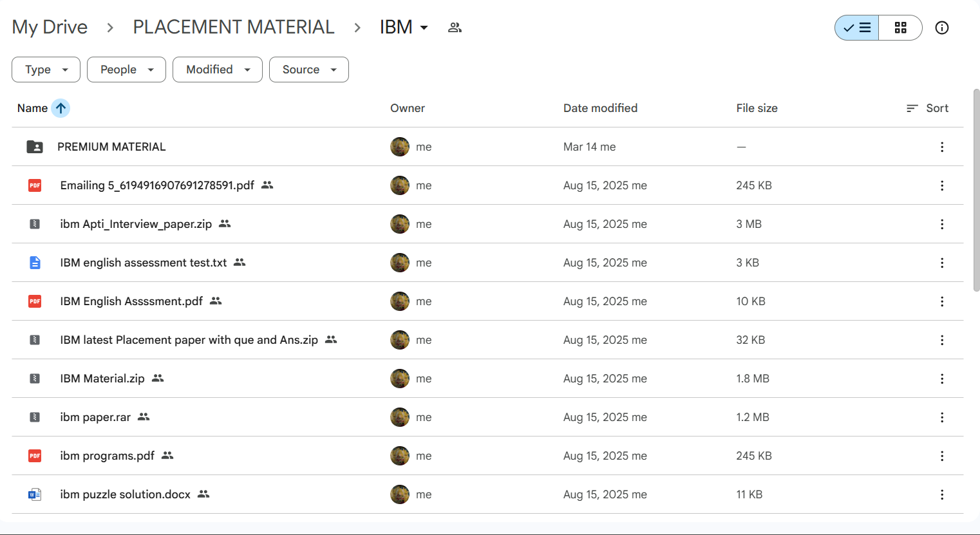Image resolution: width=980 pixels, height=535 pixels.
Task: Open more actions for ibm paper.rar
Action: [942, 417]
